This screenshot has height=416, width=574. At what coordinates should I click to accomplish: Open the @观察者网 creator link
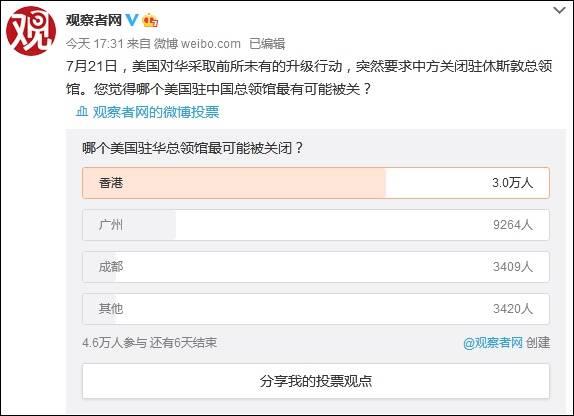coord(493,343)
